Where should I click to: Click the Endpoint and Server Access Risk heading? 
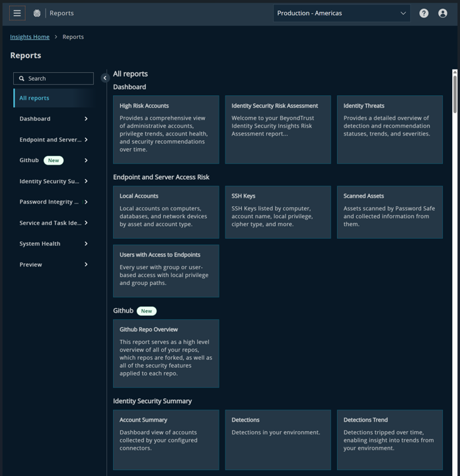161,177
